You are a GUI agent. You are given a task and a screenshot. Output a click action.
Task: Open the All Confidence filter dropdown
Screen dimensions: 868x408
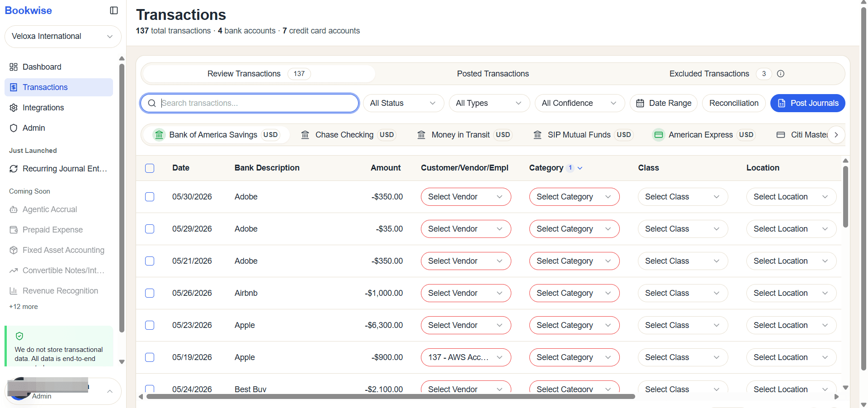tap(580, 103)
